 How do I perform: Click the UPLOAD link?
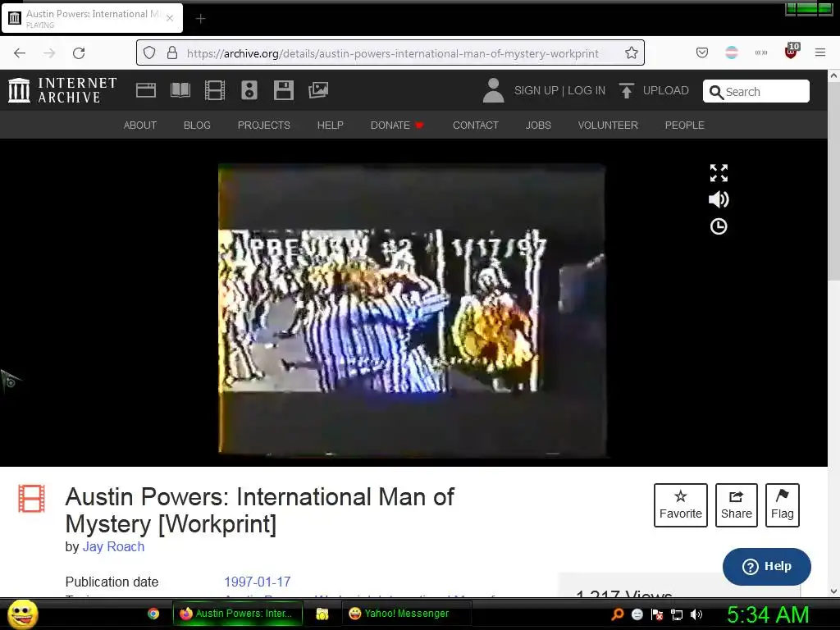coord(665,90)
